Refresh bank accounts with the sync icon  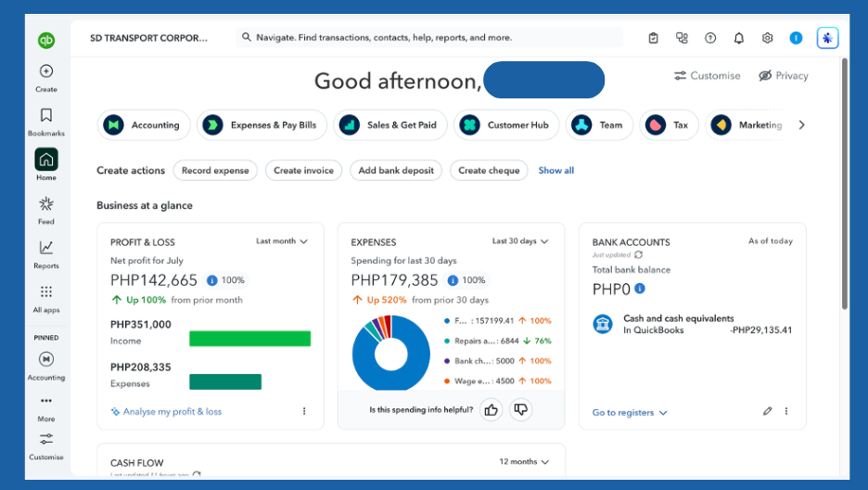pos(639,254)
